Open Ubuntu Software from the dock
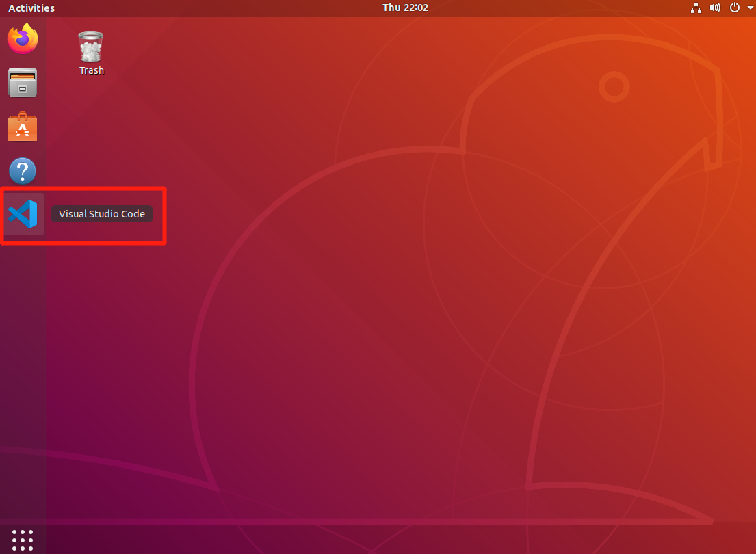The height and width of the screenshot is (554, 756). click(23, 127)
